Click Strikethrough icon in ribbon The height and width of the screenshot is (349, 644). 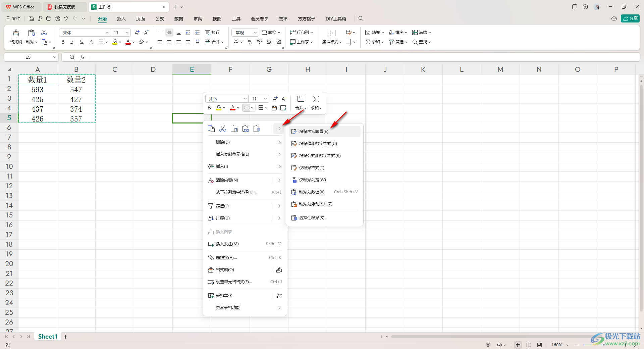tap(91, 42)
